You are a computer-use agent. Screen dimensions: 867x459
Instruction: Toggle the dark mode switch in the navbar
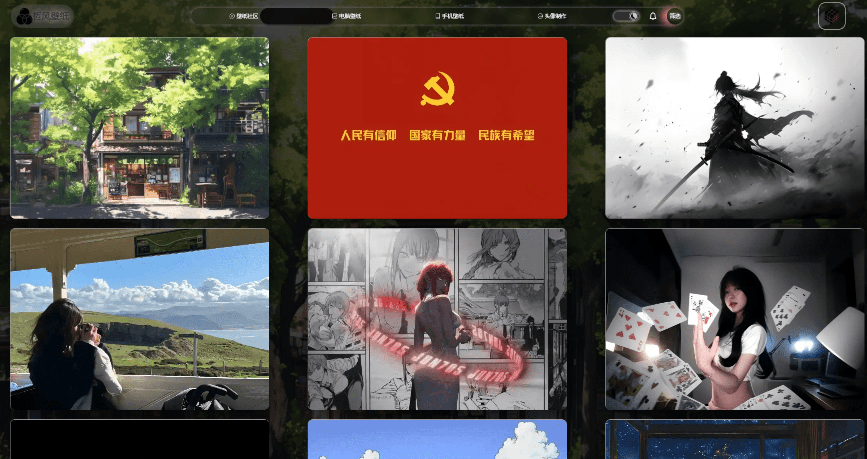pos(626,16)
